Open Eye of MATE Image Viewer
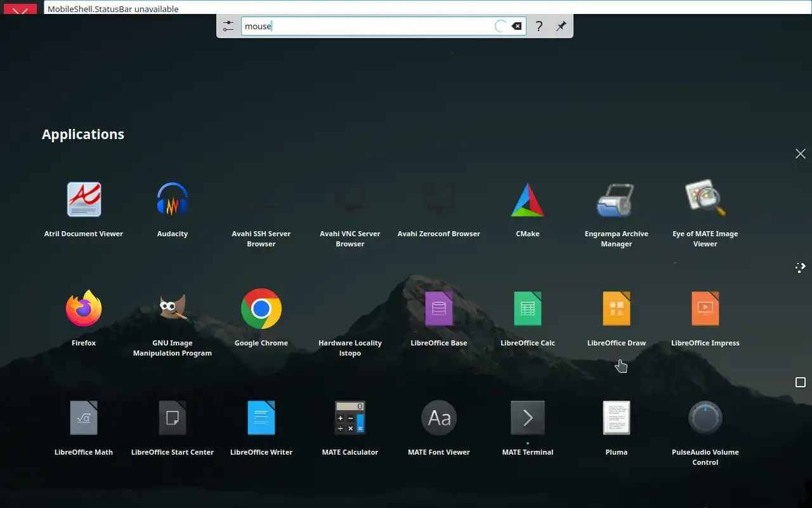812x508 pixels. click(x=705, y=215)
